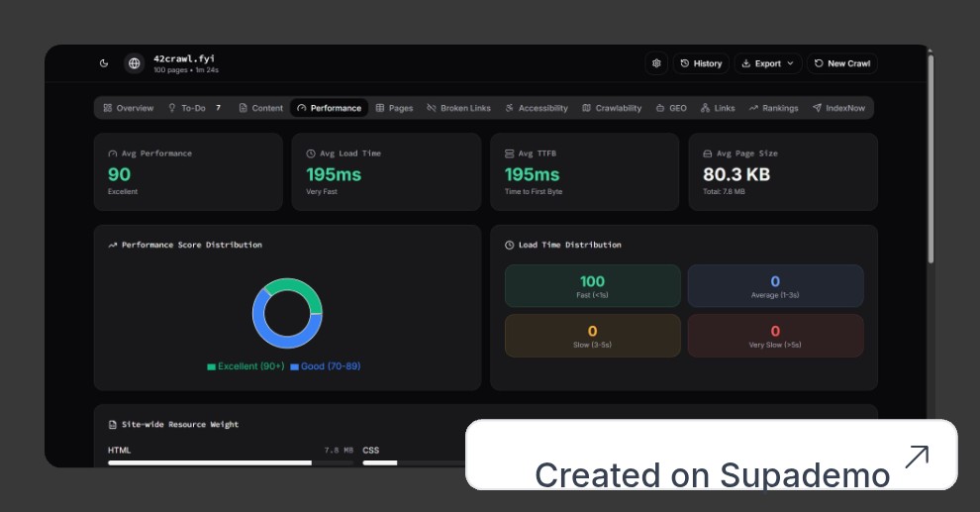Open the To-Do tab

pos(193,108)
